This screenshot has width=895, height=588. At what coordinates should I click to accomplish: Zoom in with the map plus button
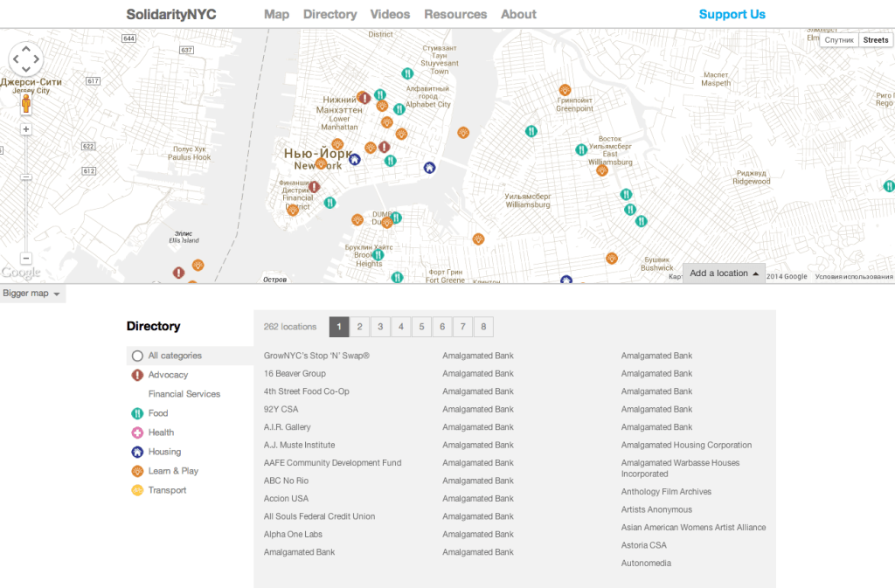(x=26, y=129)
